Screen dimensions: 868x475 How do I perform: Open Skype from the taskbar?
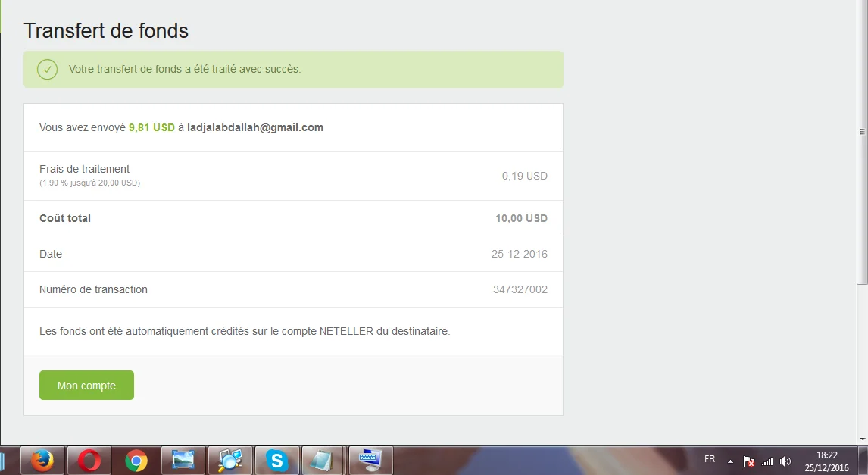point(277,460)
